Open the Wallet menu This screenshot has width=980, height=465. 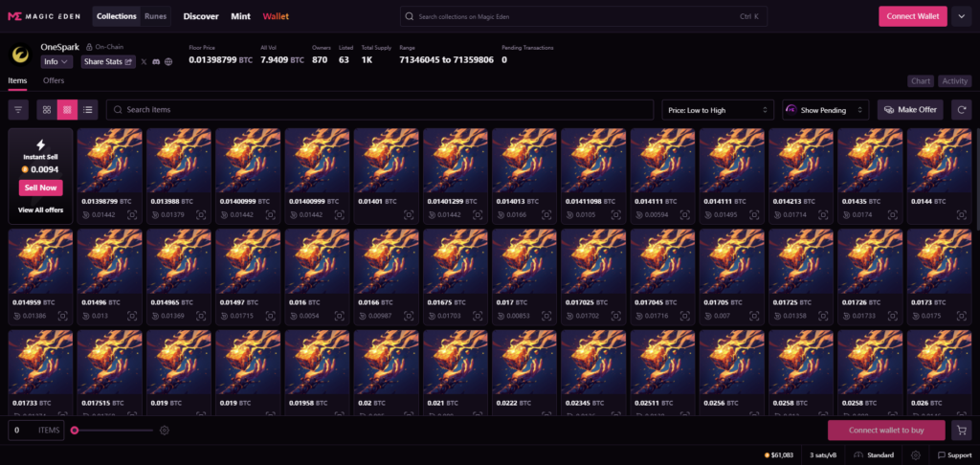(276, 16)
